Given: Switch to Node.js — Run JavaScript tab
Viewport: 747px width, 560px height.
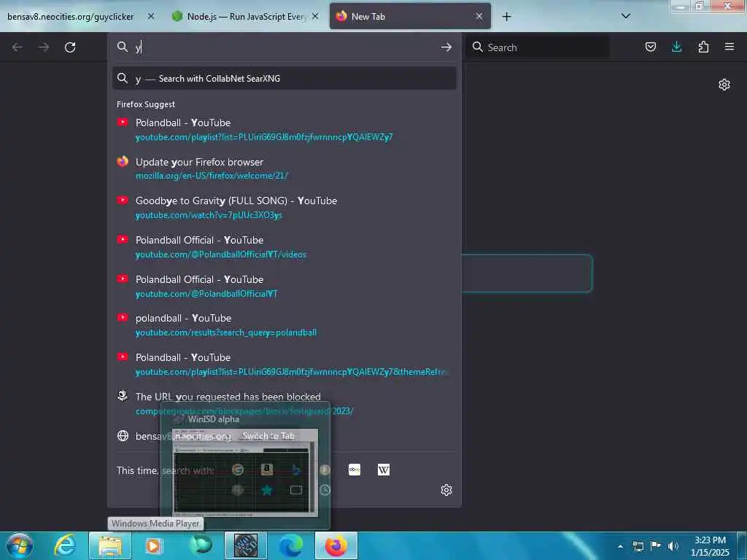Looking at the screenshot, I should pyautogui.click(x=247, y=17).
